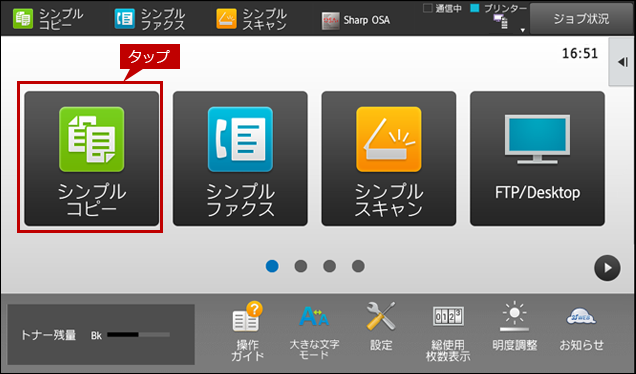Tap the large シンプルコピー tile
The width and height of the screenshot is (636, 374).
tap(92, 159)
